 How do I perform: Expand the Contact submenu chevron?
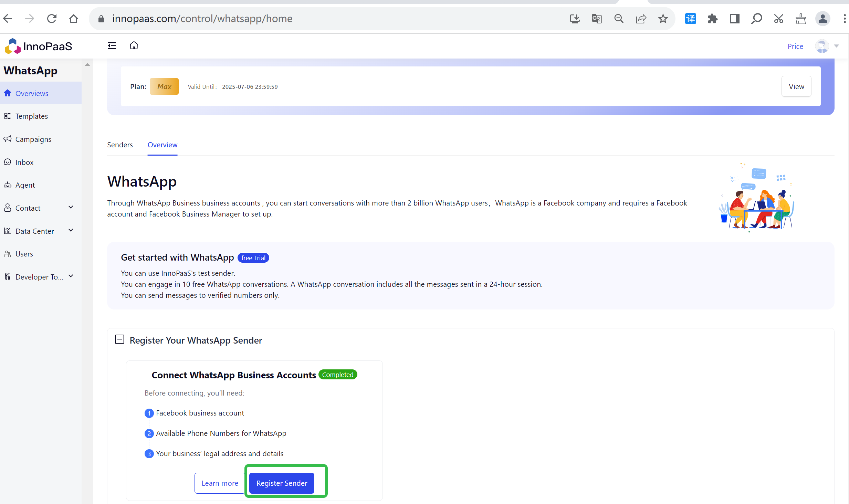71,207
